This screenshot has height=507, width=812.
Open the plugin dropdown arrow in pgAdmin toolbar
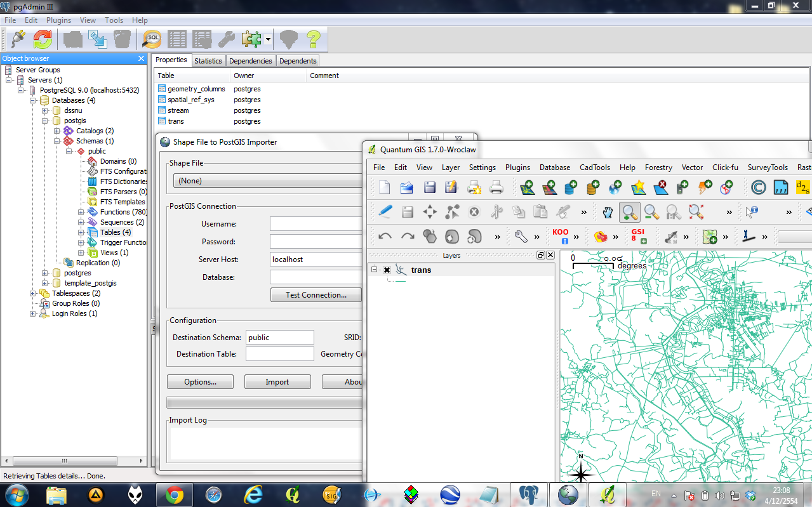click(267, 39)
